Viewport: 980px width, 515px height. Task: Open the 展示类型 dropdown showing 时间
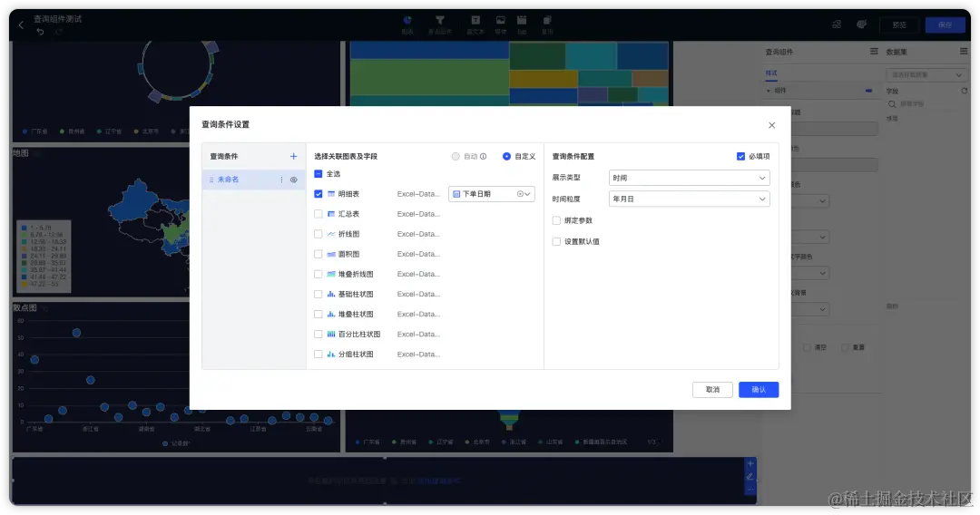(x=689, y=178)
